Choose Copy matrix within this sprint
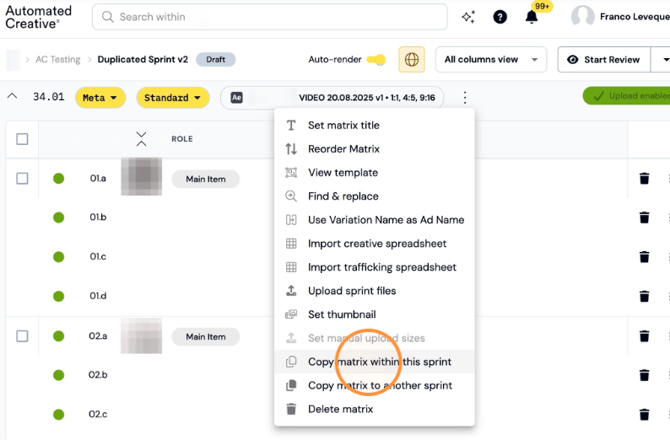The width and height of the screenshot is (670, 440). point(374,362)
